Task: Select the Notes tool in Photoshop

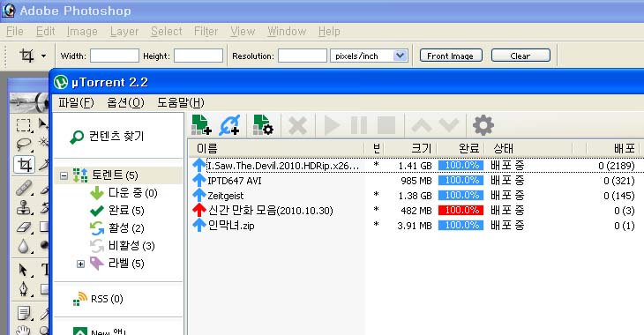Action: click(x=24, y=313)
